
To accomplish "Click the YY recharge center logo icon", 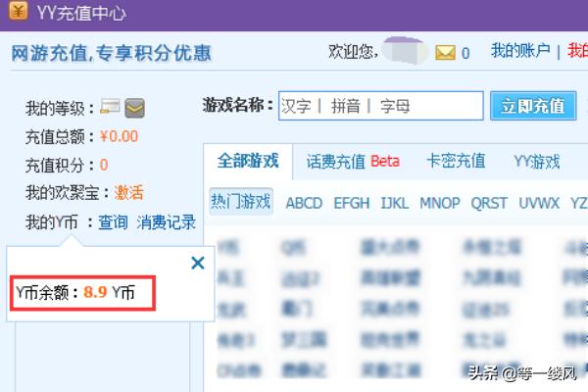I will [18, 10].
